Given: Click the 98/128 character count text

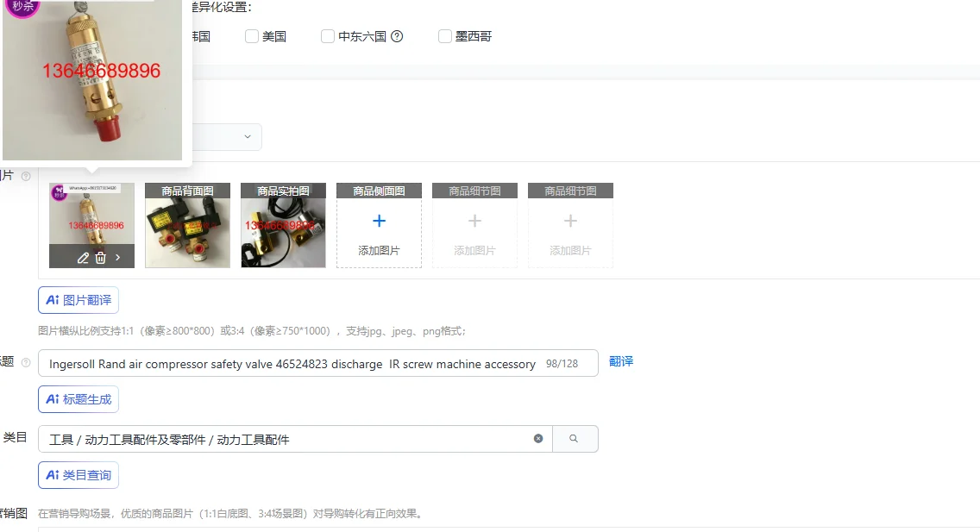Looking at the screenshot, I should click(562, 363).
